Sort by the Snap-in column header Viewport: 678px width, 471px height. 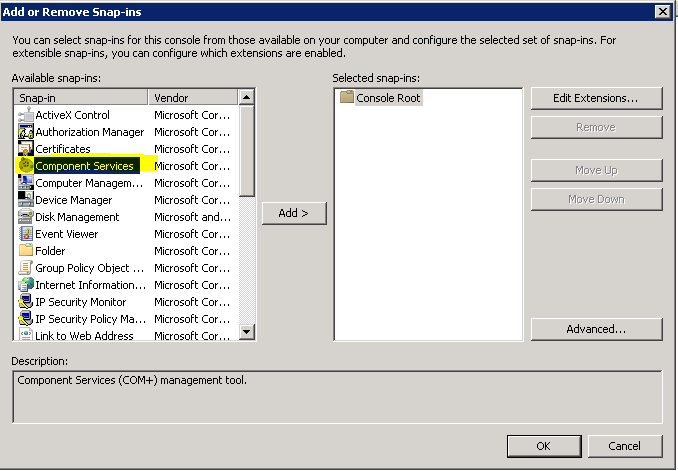(82, 98)
